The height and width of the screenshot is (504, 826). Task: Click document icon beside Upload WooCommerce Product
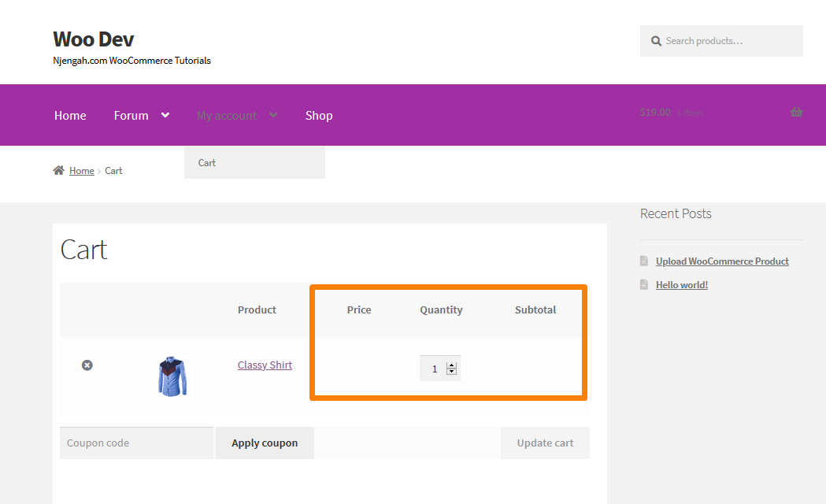tap(644, 261)
